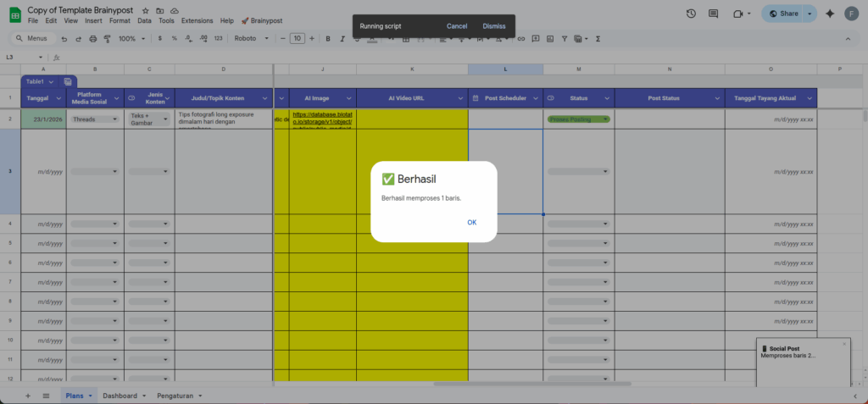This screenshot has width=868, height=404.
Task: Star the spreadsheet title
Action: click(x=146, y=9)
